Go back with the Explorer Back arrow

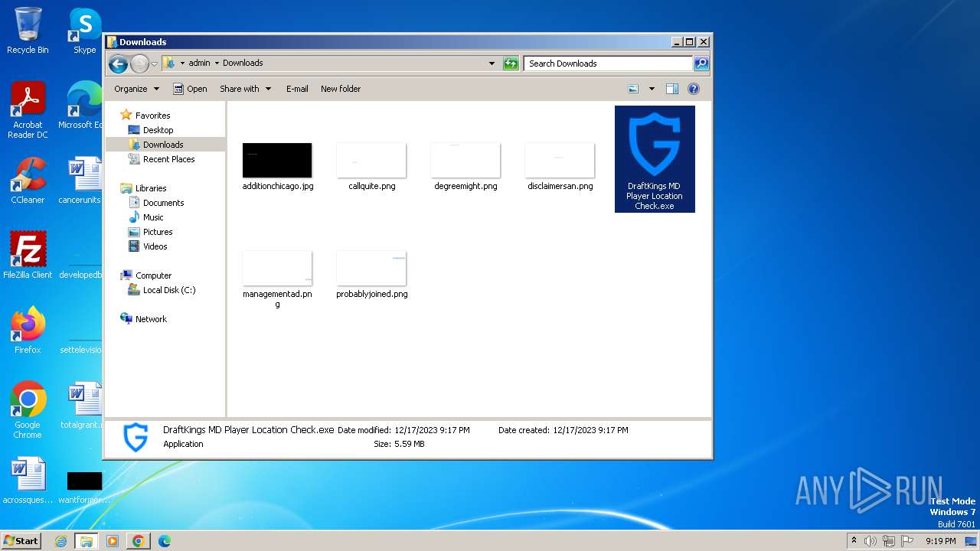[118, 64]
